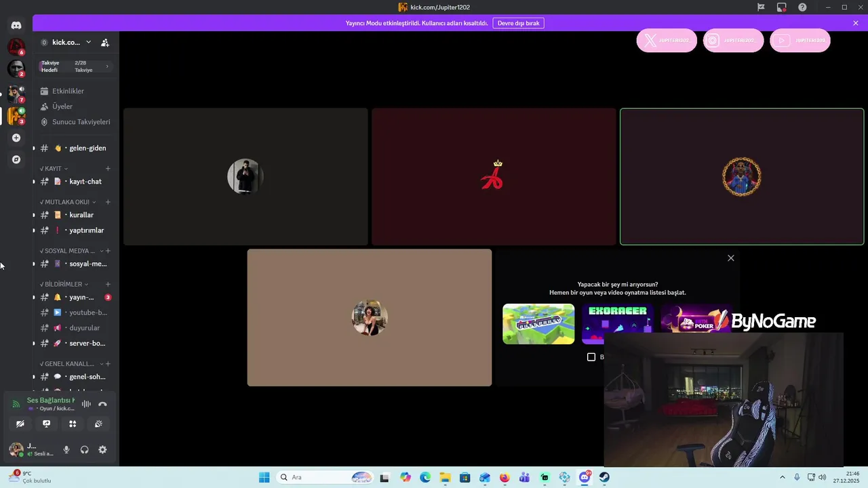Open the kayıt-chat channel
The width and height of the screenshot is (868, 488).
(75, 182)
